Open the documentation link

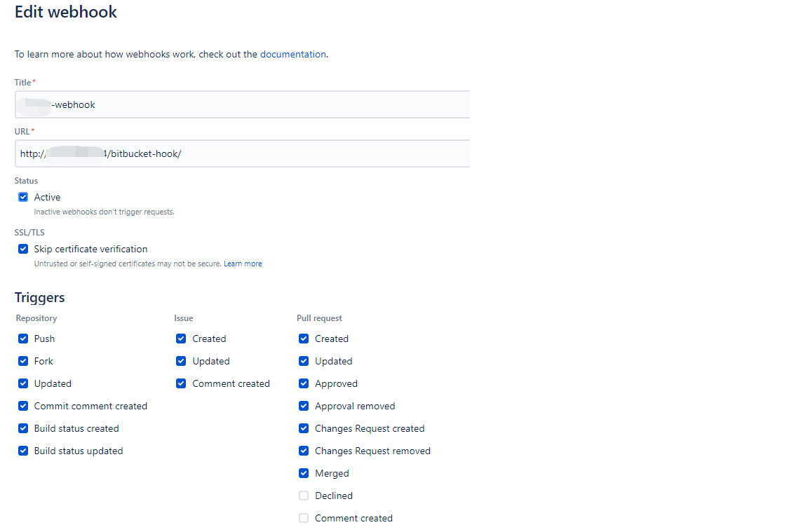coord(292,54)
